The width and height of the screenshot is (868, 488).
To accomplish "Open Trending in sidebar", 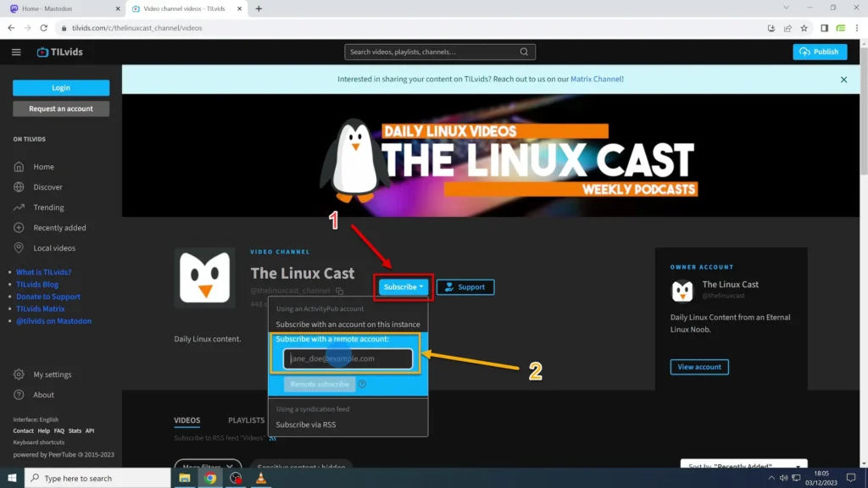I will [48, 208].
